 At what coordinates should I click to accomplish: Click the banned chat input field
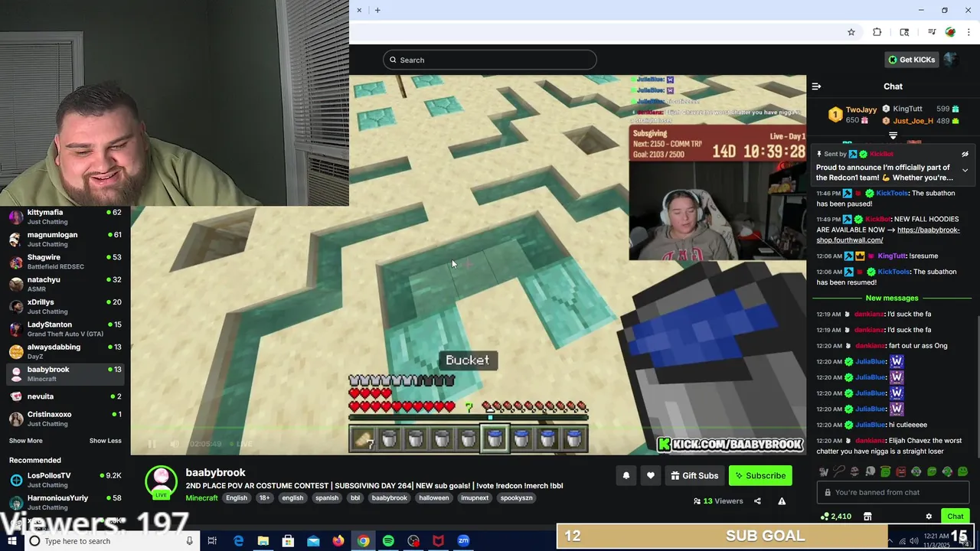pyautogui.click(x=893, y=493)
